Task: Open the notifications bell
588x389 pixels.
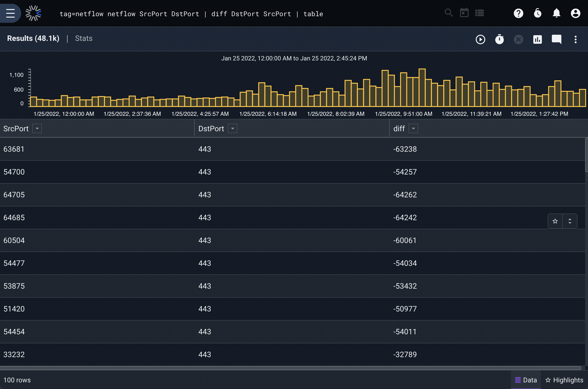Action: tap(557, 13)
